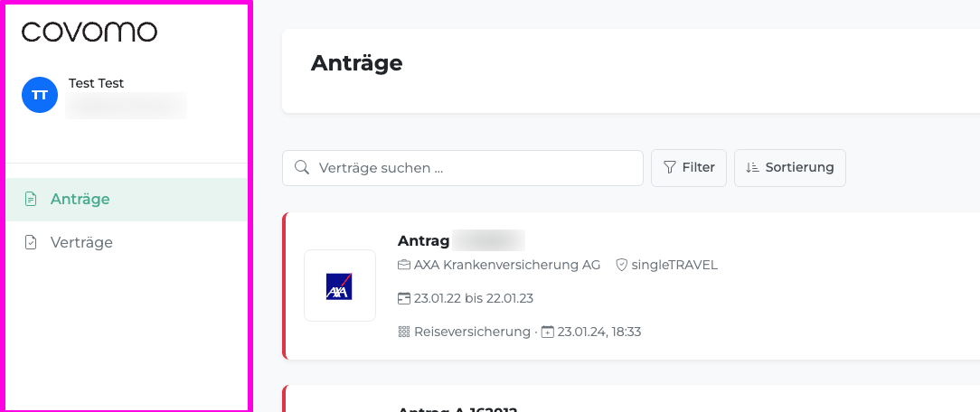Click the singleTRAVEL shield icon
Viewport: 980px width, 412px height.
pos(621,265)
